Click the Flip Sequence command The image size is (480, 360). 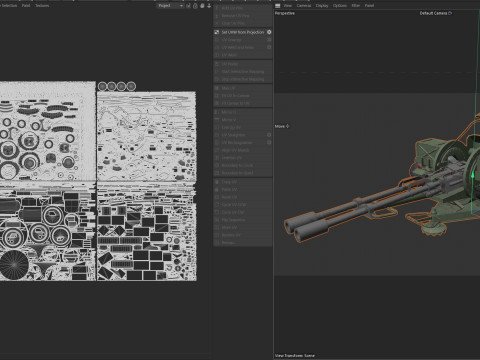243,220
